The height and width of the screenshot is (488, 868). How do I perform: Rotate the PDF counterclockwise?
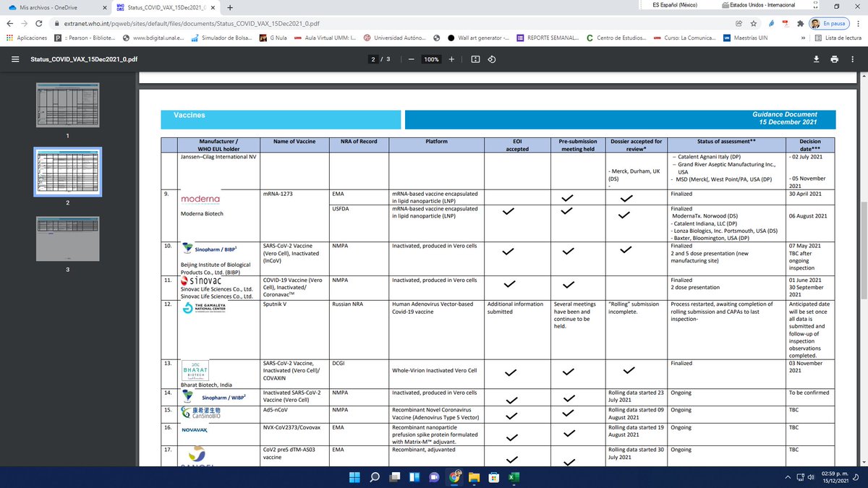[492, 59]
